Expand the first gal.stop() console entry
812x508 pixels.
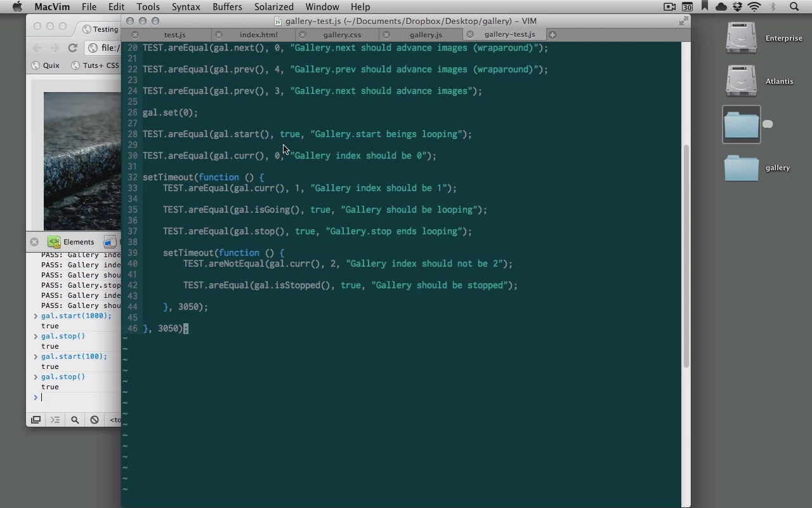click(36, 336)
